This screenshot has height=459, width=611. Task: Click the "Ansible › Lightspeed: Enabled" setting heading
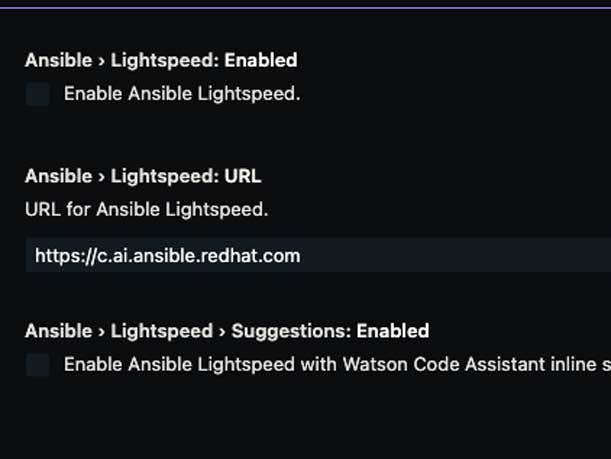161,60
